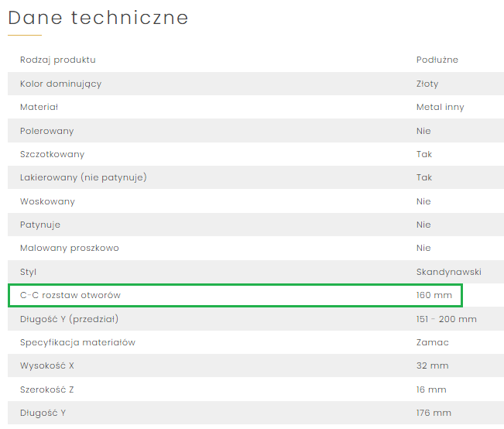Select the Wysokość X label
The width and height of the screenshot is (504, 429).
(47, 366)
